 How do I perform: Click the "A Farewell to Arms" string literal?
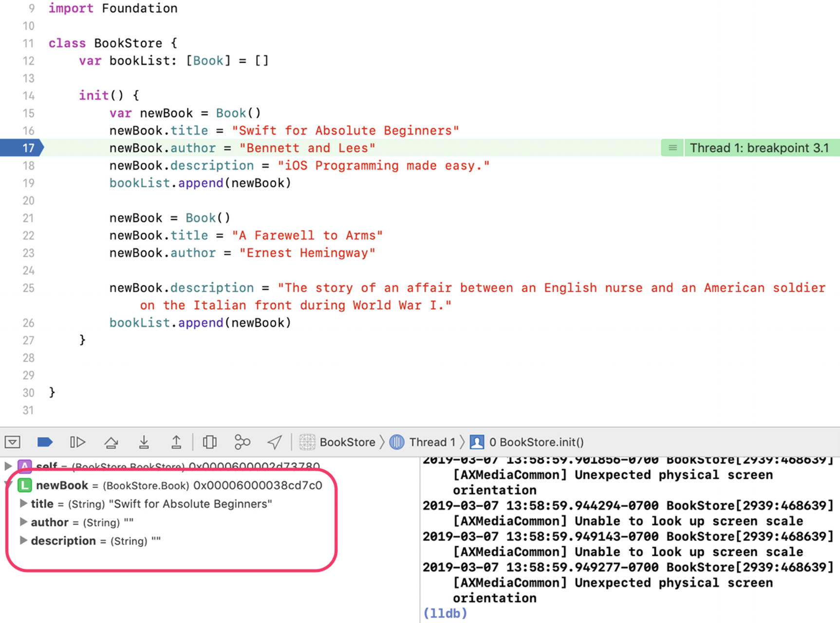pyautogui.click(x=307, y=236)
